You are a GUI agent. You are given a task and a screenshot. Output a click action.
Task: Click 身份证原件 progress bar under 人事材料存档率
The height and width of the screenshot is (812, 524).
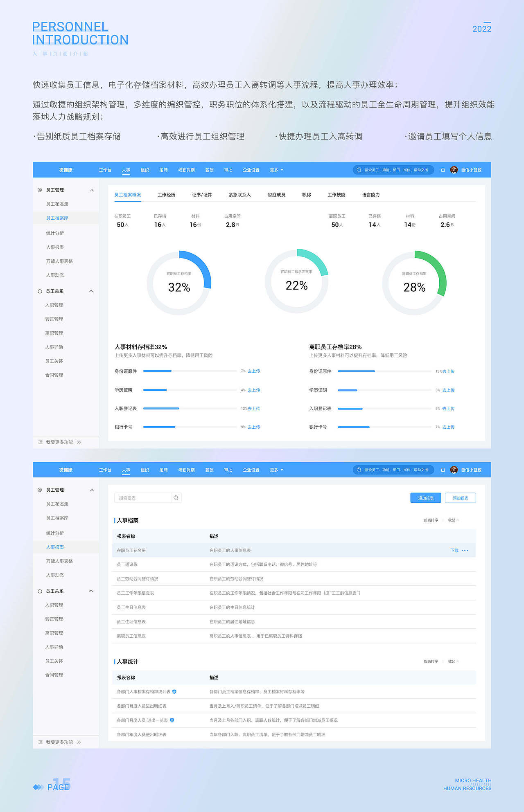tap(190, 371)
